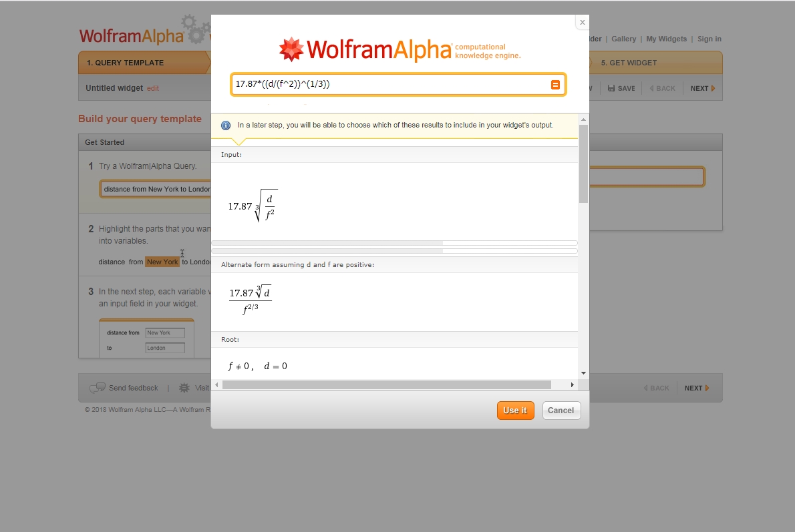Click the vertical scrollbar thumb in results
This screenshot has width=795, height=532.
[583, 164]
